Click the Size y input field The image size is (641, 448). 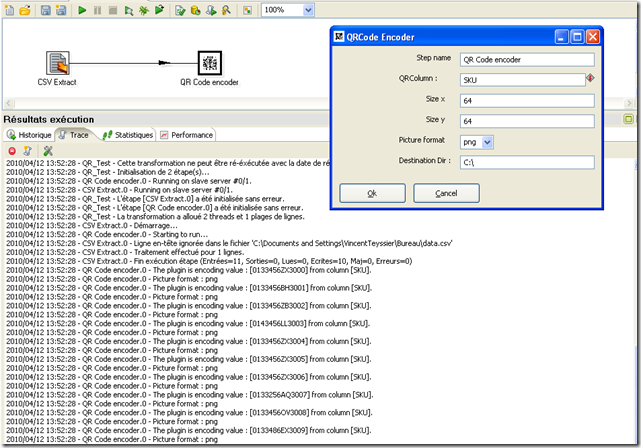[x=527, y=121]
